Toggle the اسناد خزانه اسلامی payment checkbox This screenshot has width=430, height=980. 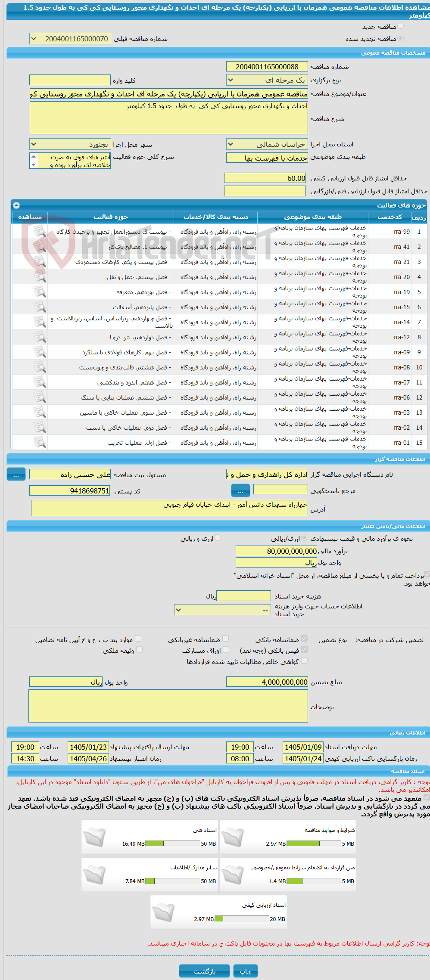pyautogui.click(x=427, y=575)
